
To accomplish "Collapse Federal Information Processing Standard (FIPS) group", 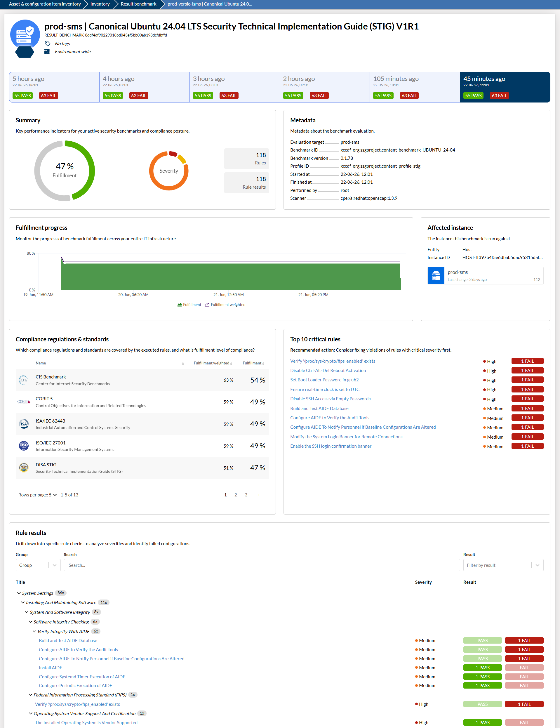I will pos(31,695).
